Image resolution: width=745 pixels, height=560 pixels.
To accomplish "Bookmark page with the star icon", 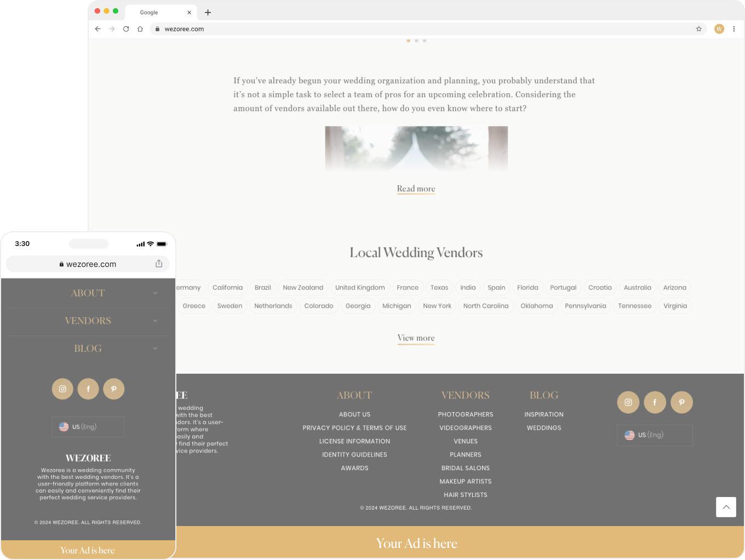I will pos(698,29).
